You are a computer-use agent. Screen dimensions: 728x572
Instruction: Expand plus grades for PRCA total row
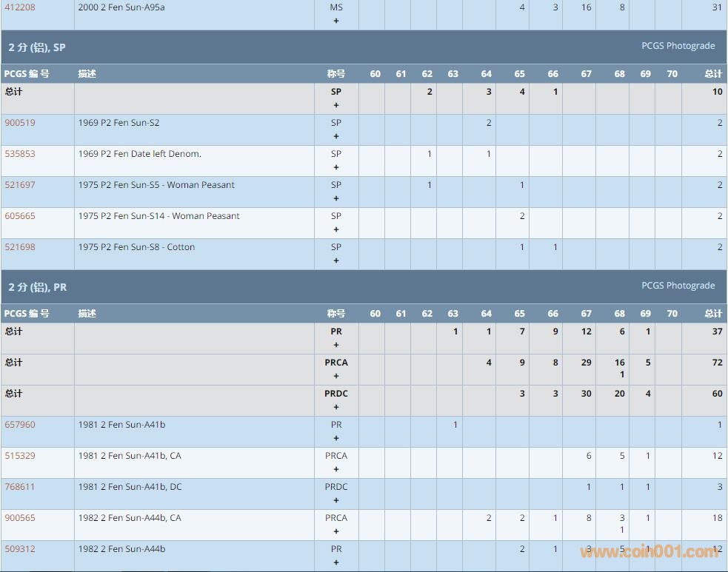[336, 376]
